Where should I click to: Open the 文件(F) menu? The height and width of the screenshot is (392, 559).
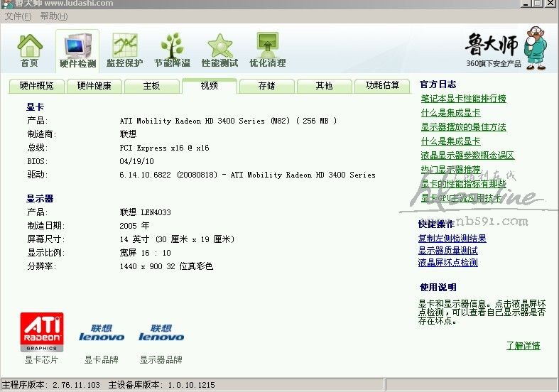[18, 16]
